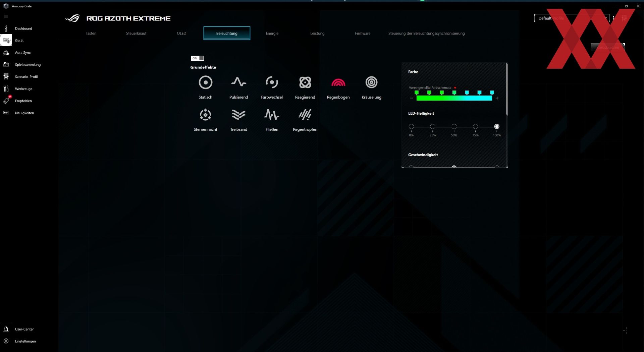
Task: Select the rightmost cyan color stop
Action: [492, 93]
